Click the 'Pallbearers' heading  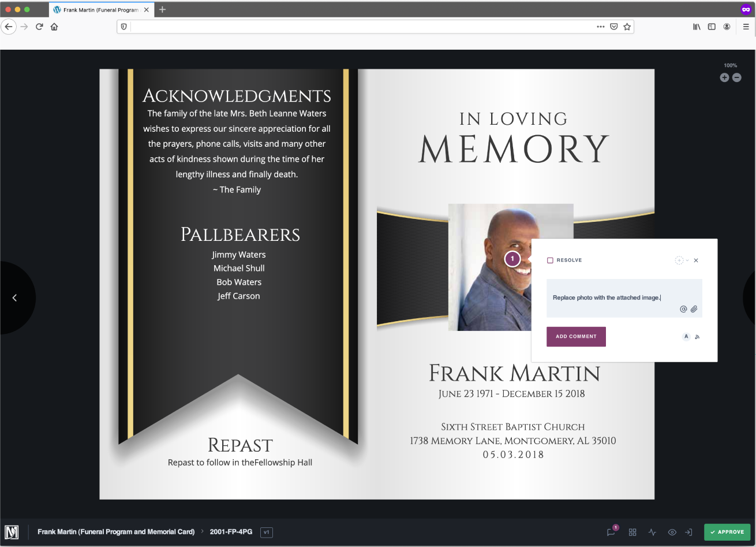pos(240,235)
